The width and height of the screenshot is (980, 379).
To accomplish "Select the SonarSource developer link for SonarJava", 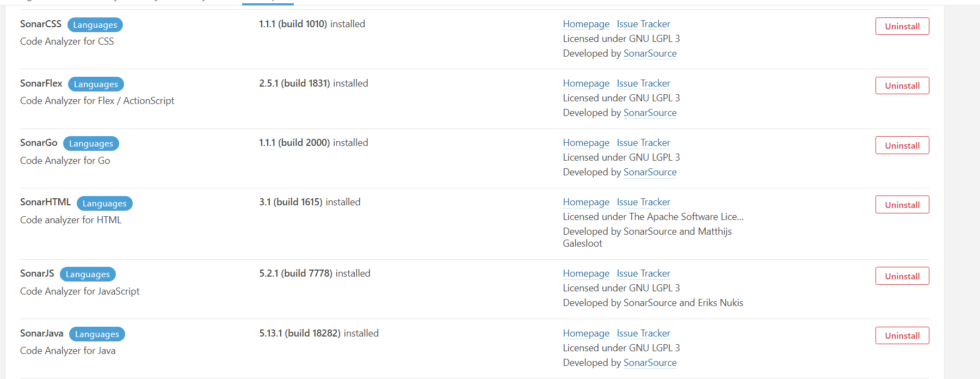I will pos(650,363).
